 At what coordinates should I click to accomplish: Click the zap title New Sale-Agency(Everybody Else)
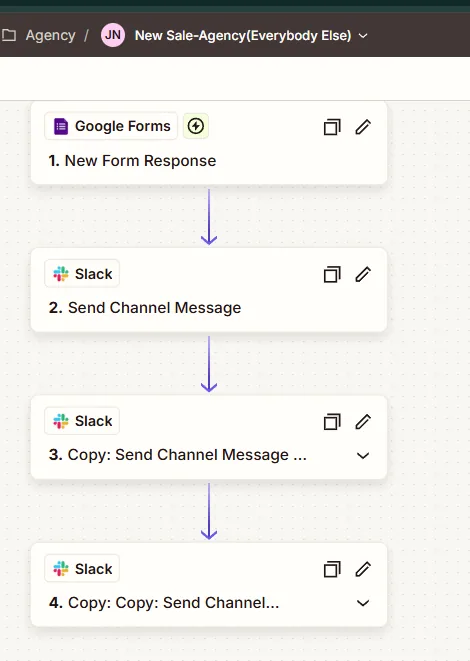243,35
